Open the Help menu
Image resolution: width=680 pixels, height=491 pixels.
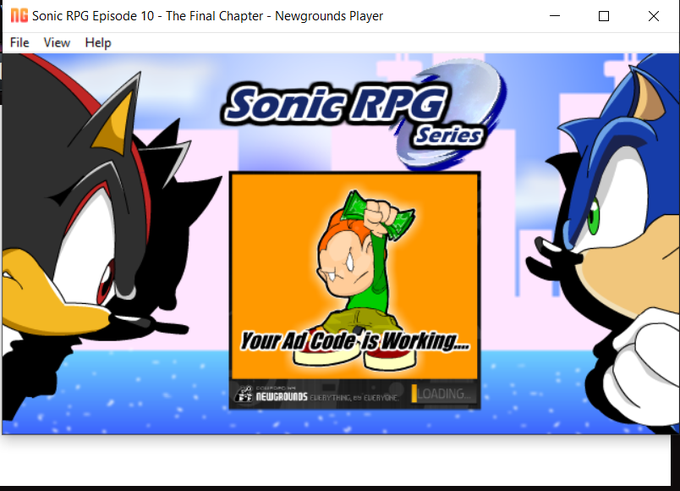(98, 43)
